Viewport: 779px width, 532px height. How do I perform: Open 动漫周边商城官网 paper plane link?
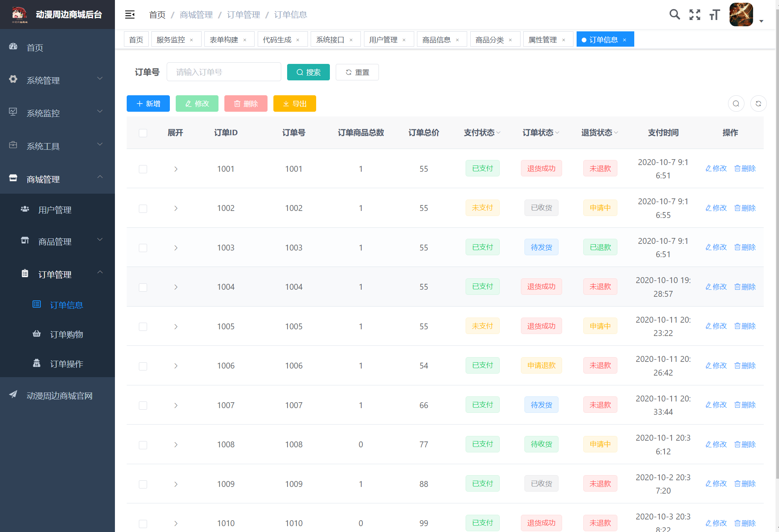tap(59, 396)
